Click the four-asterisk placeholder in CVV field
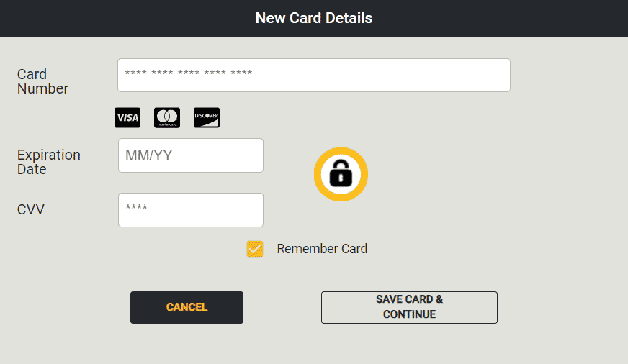This screenshot has height=364, width=628. tap(137, 207)
